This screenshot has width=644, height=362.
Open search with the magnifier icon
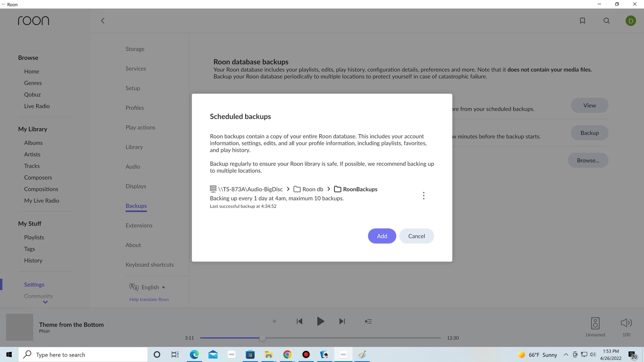click(x=606, y=21)
